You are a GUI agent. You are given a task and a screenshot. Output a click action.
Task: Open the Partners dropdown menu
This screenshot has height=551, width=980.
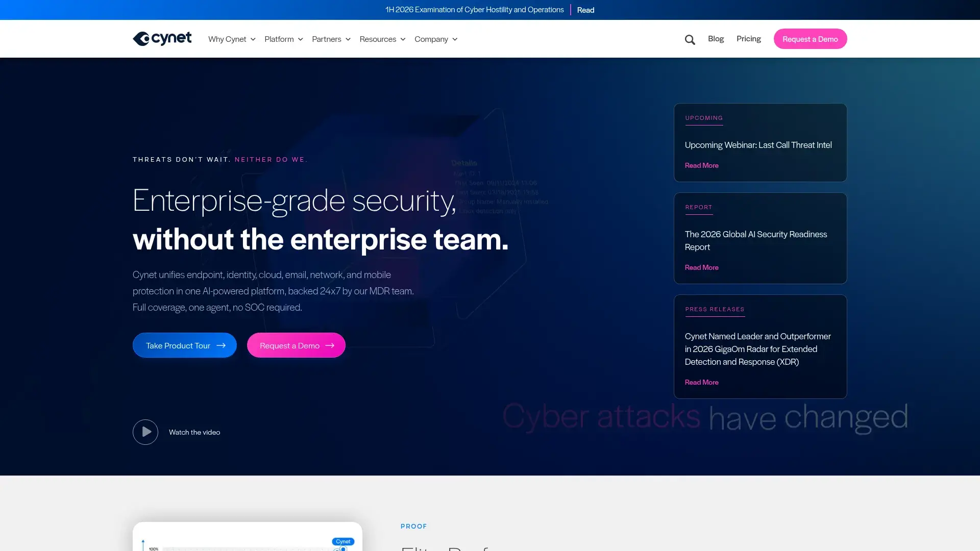[x=331, y=39]
